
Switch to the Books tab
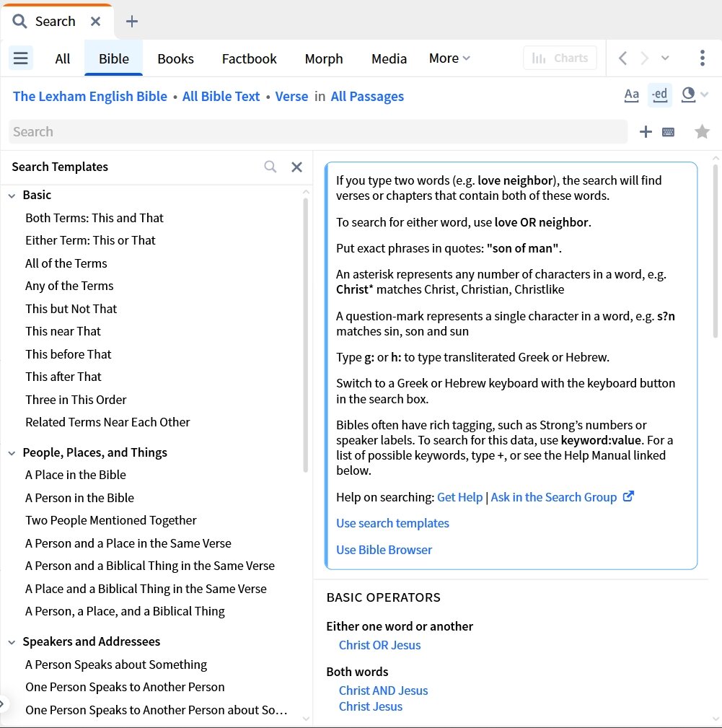coord(175,58)
